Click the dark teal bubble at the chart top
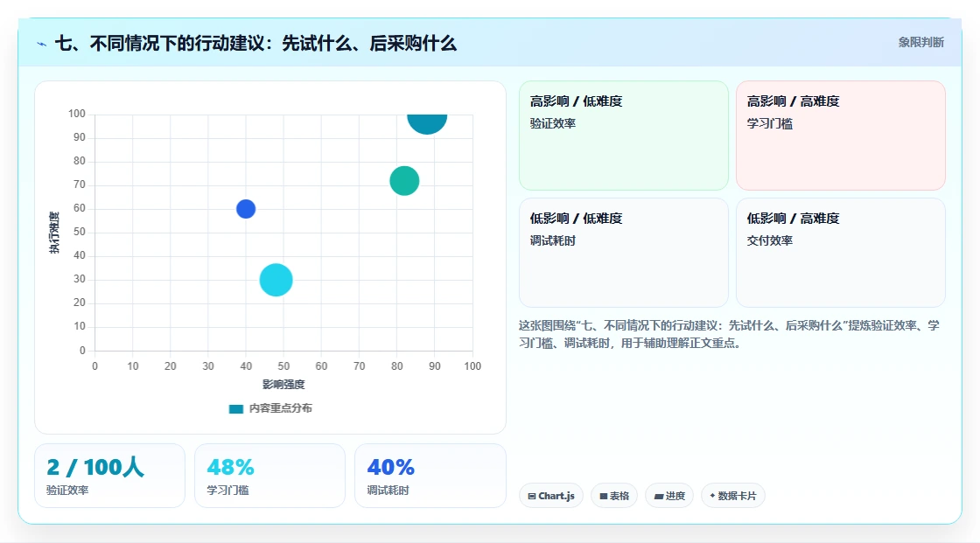980x543 pixels. coord(427,123)
